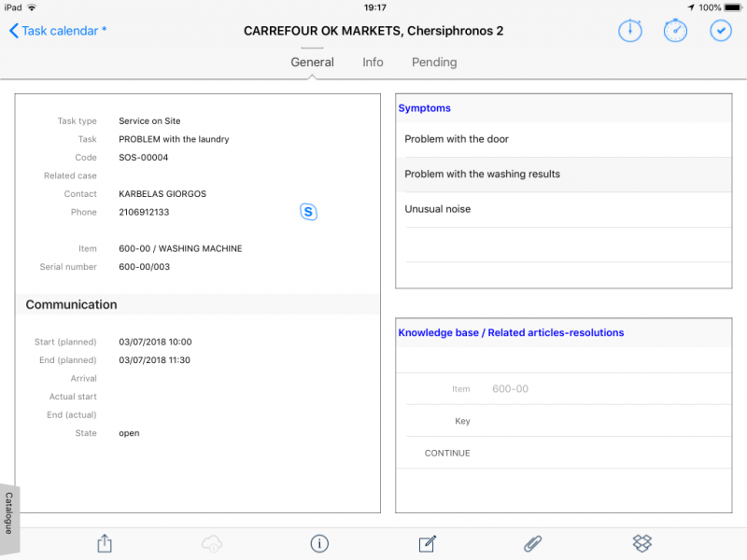
Task: Go back to Task calendar
Action: pyautogui.click(x=60, y=31)
